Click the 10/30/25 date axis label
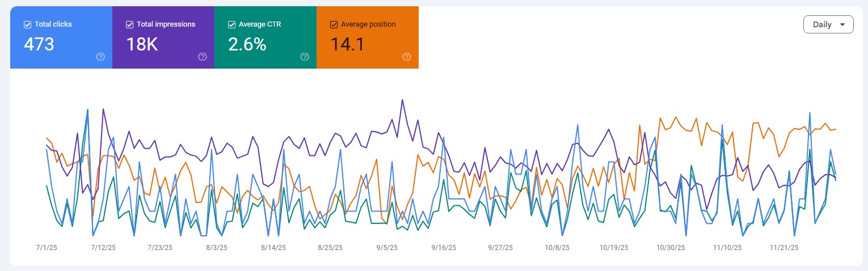Viewport: 868px width, 271px height. 671,248
